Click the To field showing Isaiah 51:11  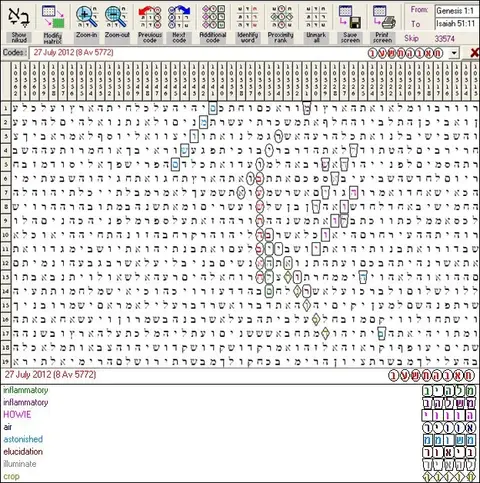456,24
